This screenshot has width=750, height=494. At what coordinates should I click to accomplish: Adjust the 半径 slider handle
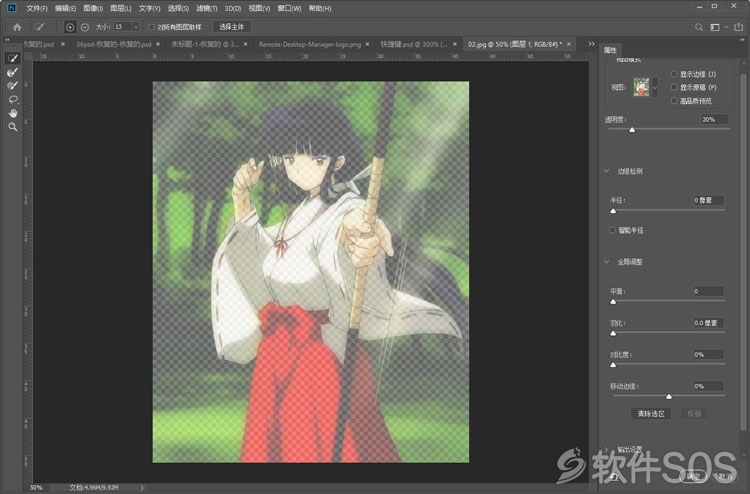click(613, 210)
